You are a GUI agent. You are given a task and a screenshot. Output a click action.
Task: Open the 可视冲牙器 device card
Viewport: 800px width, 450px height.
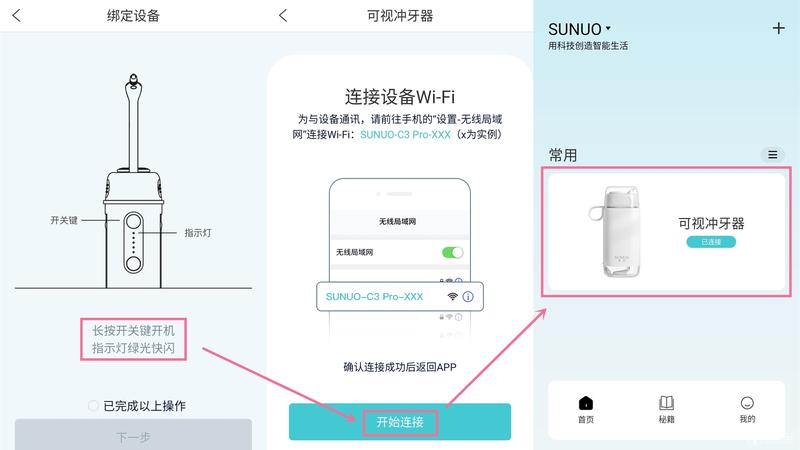tap(666, 232)
